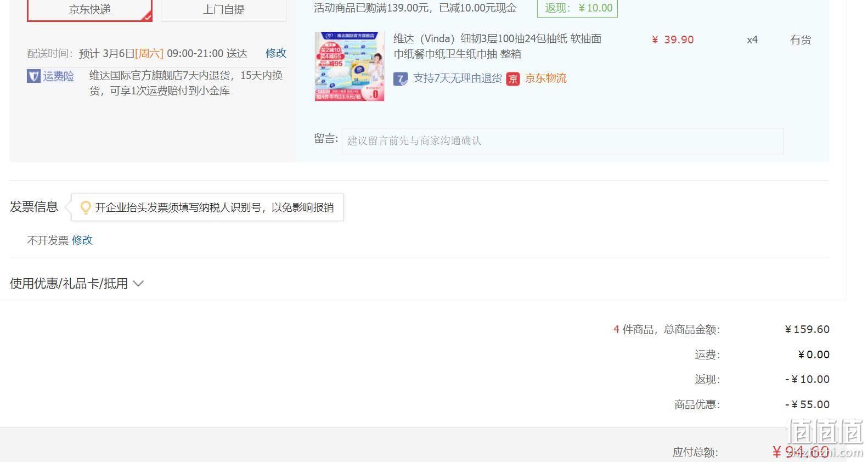
Task: Click the delivery time 09:00-21:00 text
Action: 195,54
